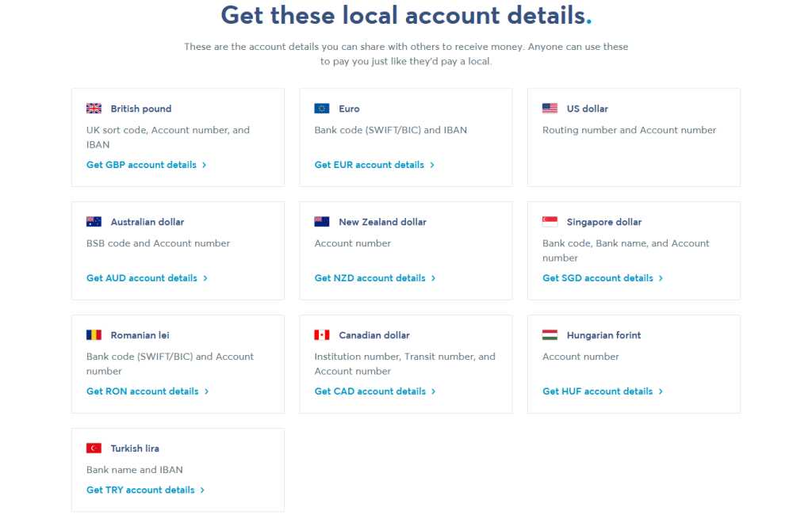
Task: Click the British pound UK flag icon
Action: coord(94,109)
